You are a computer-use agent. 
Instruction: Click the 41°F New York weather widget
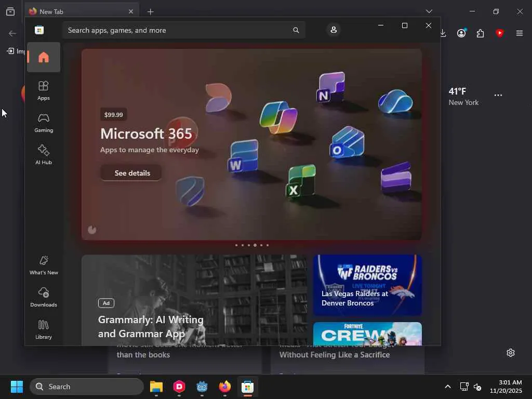click(x=463, y=96)
